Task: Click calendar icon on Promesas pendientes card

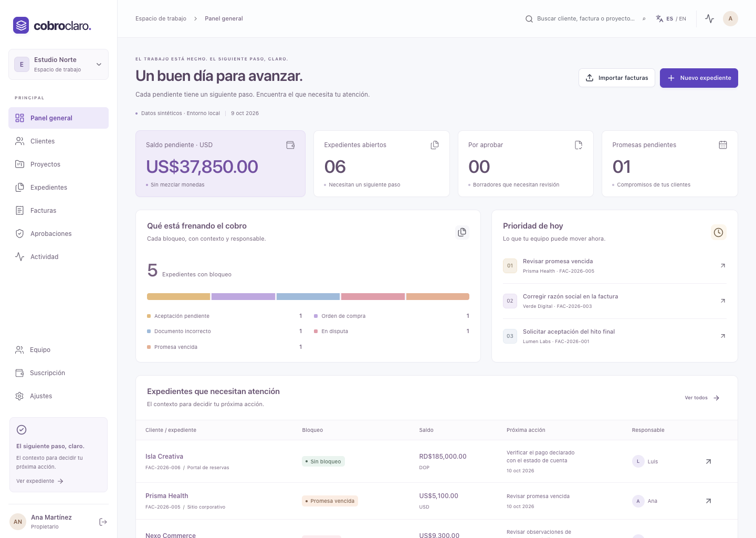Action: [723, 145]
